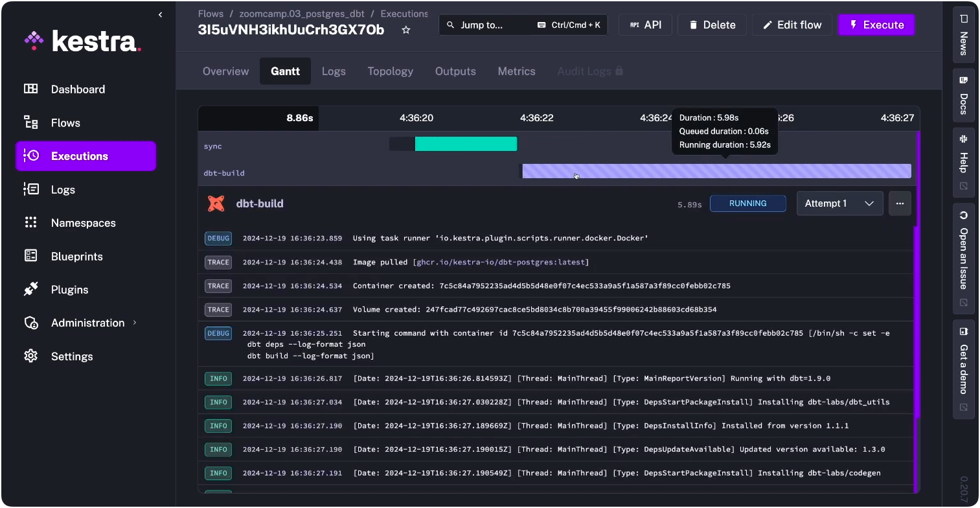
Task: Open the Settings gear icon
Action: [30, 356]
